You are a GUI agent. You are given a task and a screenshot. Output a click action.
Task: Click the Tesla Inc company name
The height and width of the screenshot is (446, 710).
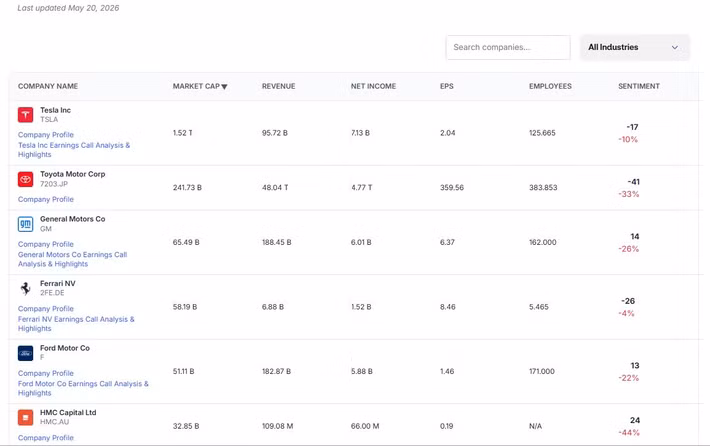point(55,110)
